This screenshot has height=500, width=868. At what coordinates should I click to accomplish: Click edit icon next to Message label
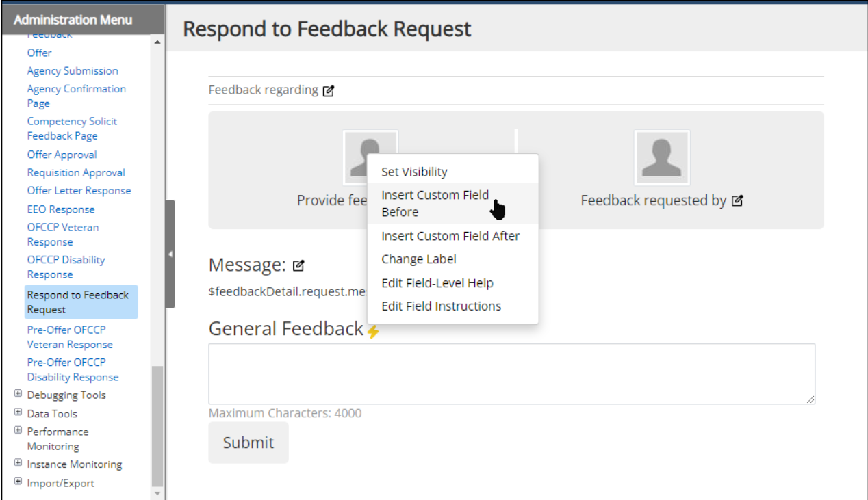[298, 265]
